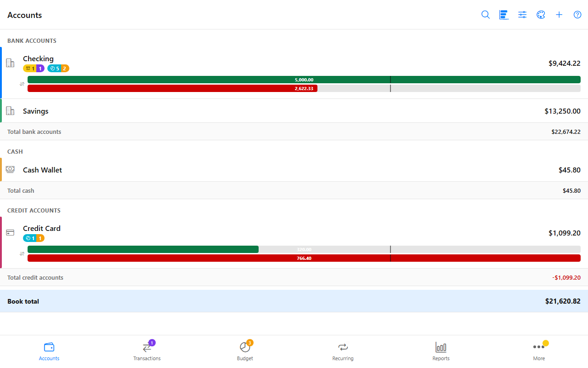Click the $22,674.22 bank accounts total value
The height and width of the screenshot is (368, 588).
pyautogui.click(x=566, y=132)
